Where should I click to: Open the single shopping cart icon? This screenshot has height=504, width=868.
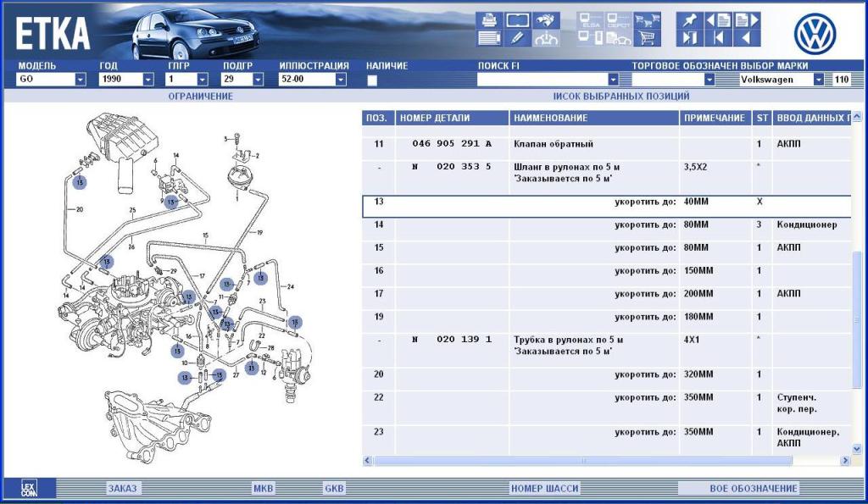coord(647,38)
